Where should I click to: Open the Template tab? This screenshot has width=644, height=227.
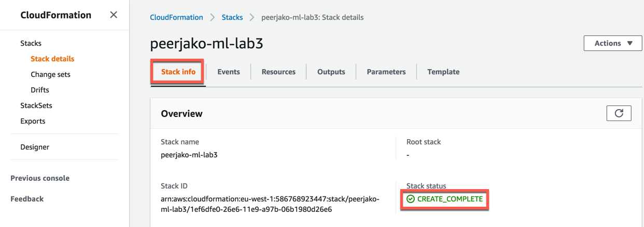443,72
